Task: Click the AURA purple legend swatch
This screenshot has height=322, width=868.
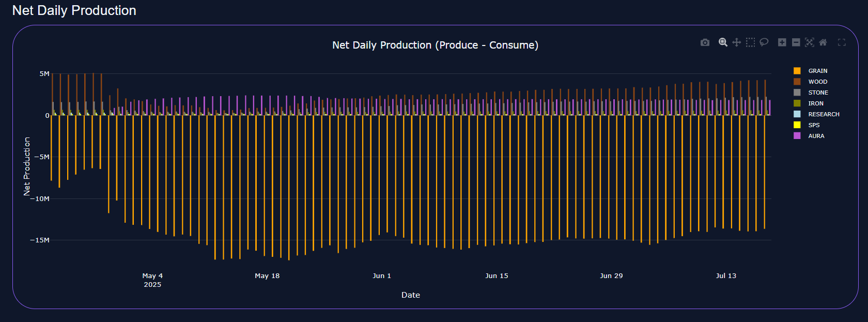Action: click(797, 136)
